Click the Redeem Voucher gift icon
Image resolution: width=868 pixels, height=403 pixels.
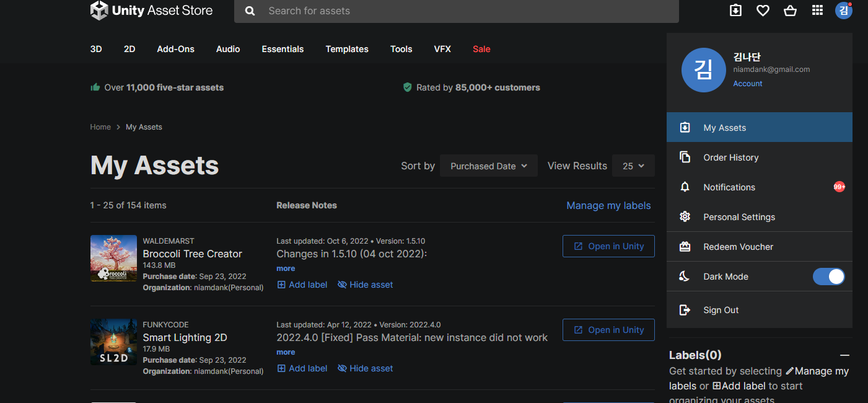tap(685, 246)
